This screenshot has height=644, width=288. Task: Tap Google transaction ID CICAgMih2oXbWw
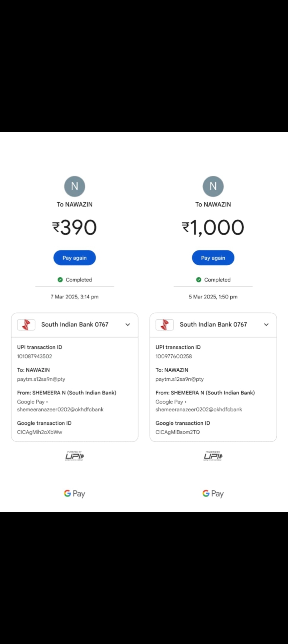point(40,432)
